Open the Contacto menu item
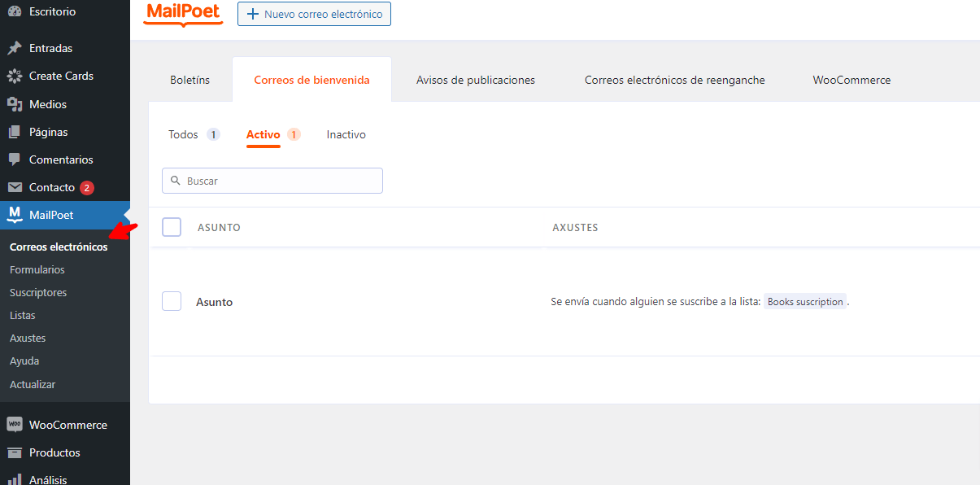Screen dimensions: 980x485 tap(52, 187)
